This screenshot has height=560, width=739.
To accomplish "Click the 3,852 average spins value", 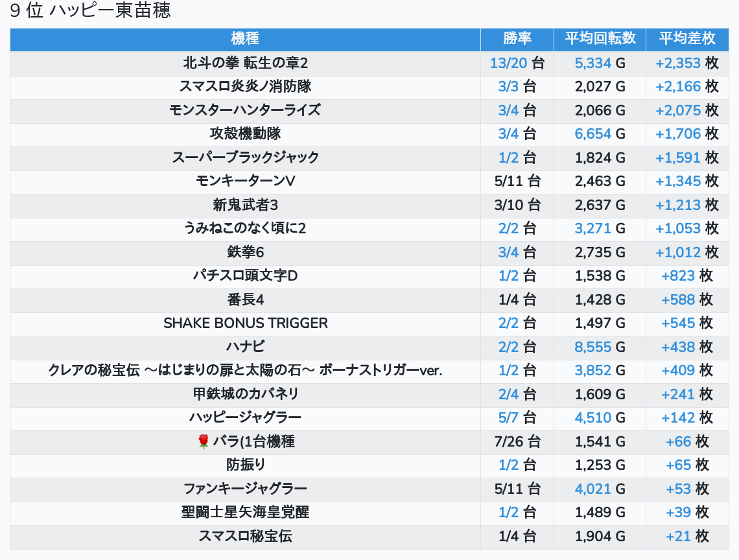I will (592, 371).
